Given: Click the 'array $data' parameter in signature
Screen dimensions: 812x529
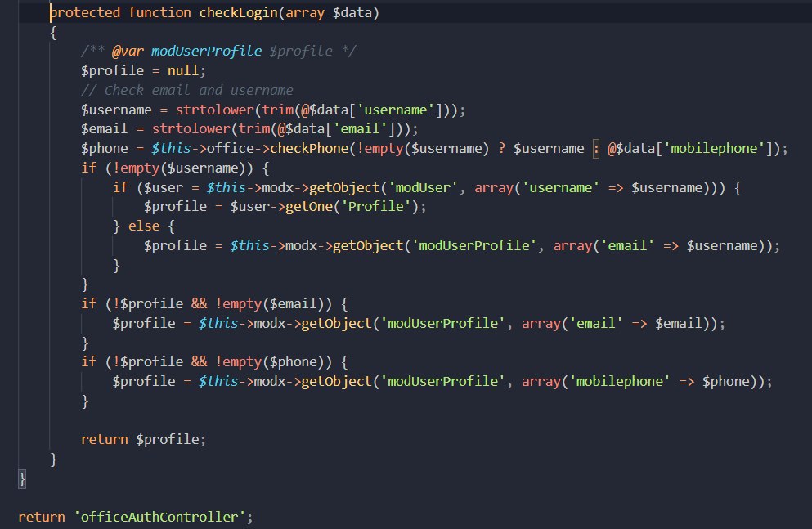Looking at the screenshot, I should pyautogui.click(x=329, y=12).
